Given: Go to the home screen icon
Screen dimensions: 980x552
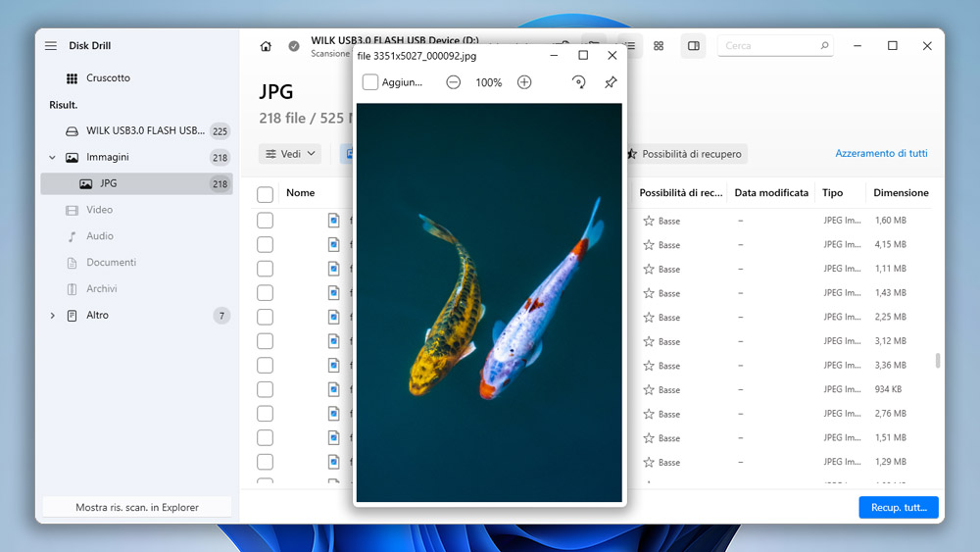Looking at the screenshot, I should tap(266, 46).
